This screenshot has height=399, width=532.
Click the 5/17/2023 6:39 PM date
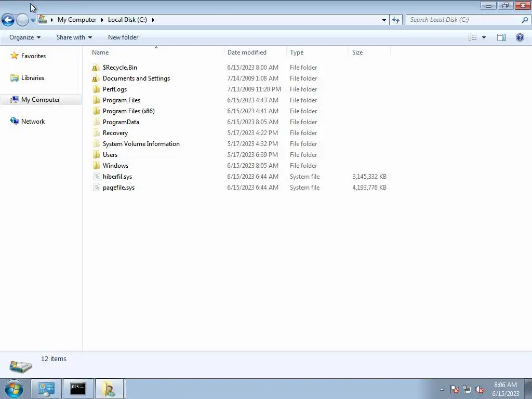click(x=252, y=155)
